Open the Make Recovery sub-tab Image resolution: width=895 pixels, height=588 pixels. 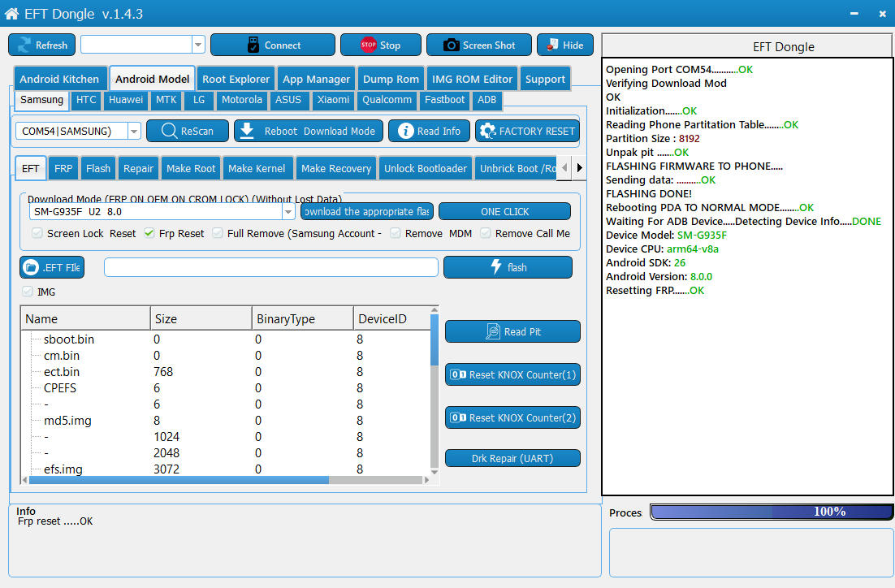[336, 168]
